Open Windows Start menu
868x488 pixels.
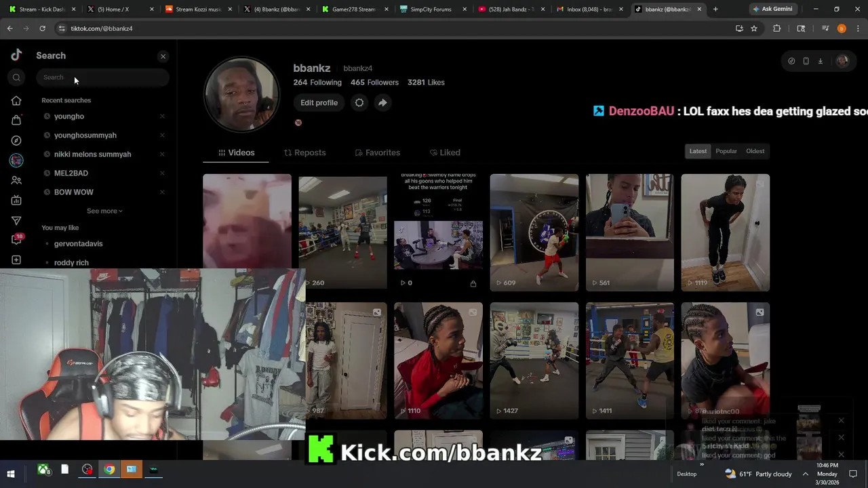coord(11,474)
